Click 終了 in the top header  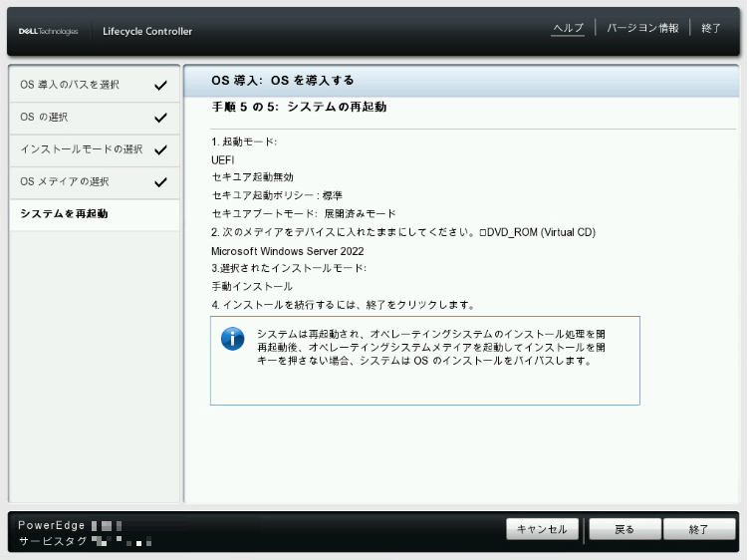click(711, 28)
